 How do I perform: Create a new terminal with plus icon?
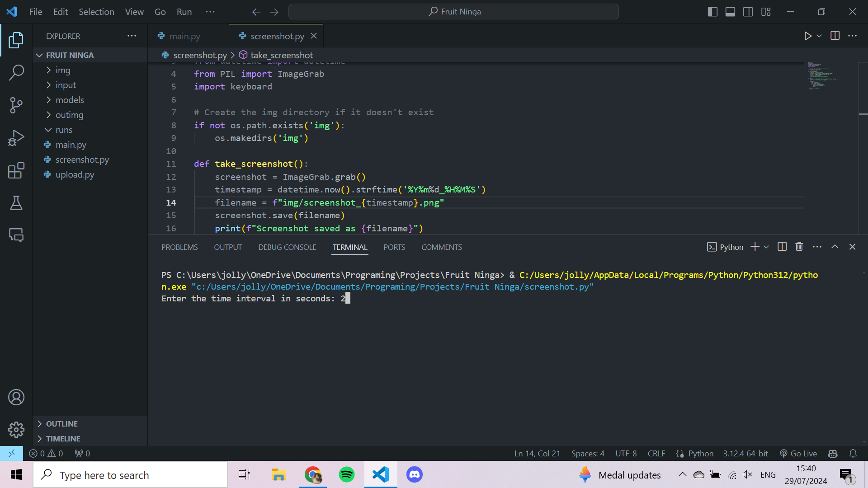coord(755,247)
